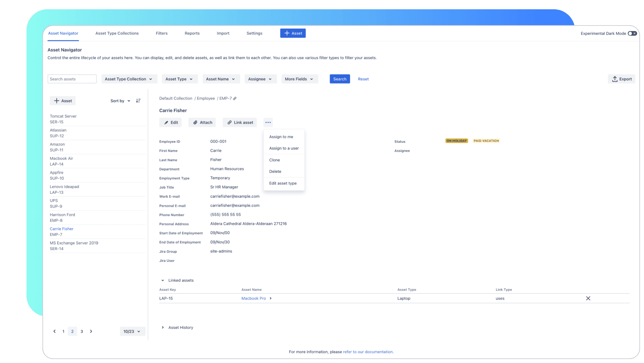Open the 10/23 page size dropdown
Image resolution: width=644 pixels, height=363 pixels.
coord(132,331)
